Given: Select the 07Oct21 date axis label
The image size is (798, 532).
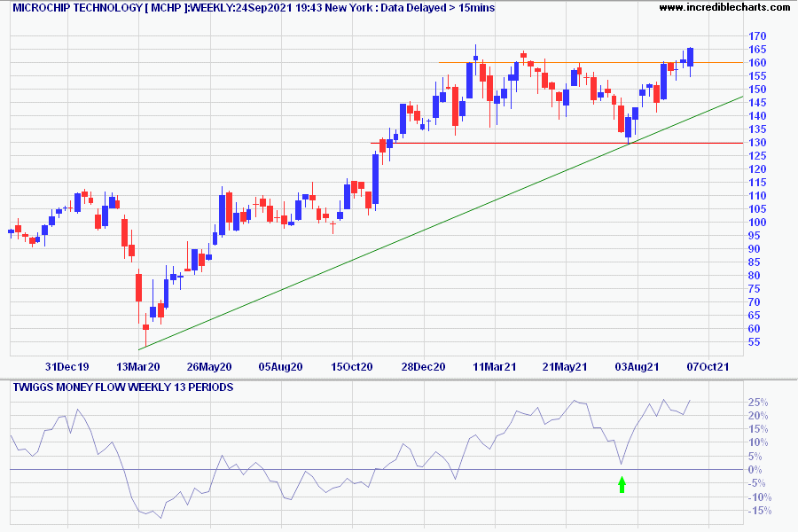Looking at the screenshot, I should point(708,367).
